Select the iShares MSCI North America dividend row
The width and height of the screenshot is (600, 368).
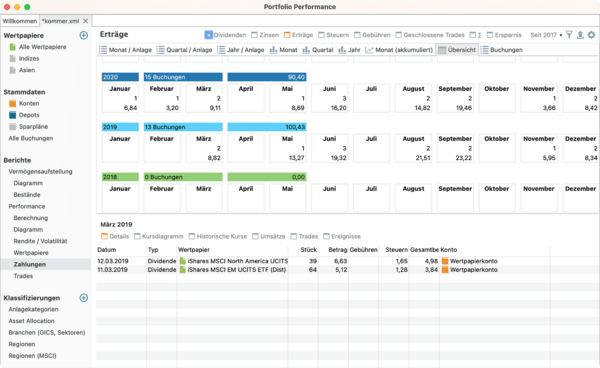pos(323,261)
